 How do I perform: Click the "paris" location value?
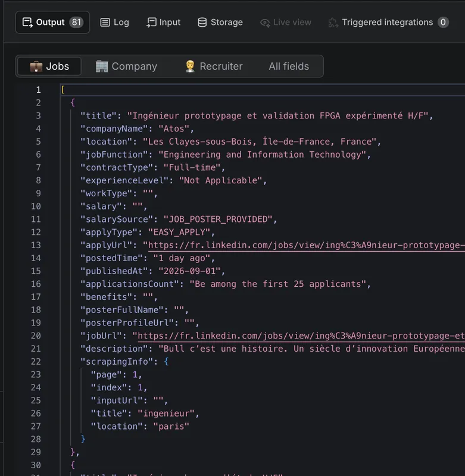(171, 427)
